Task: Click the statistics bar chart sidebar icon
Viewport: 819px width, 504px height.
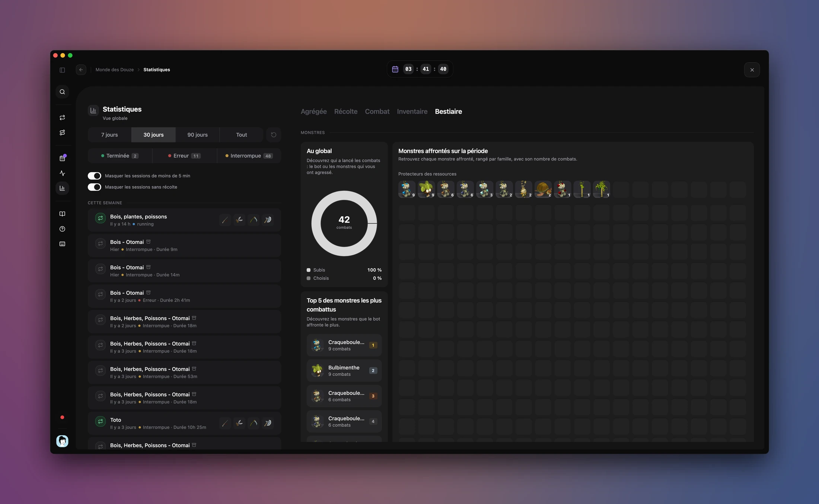Action: pyautogui.click(x=62, y=188)
